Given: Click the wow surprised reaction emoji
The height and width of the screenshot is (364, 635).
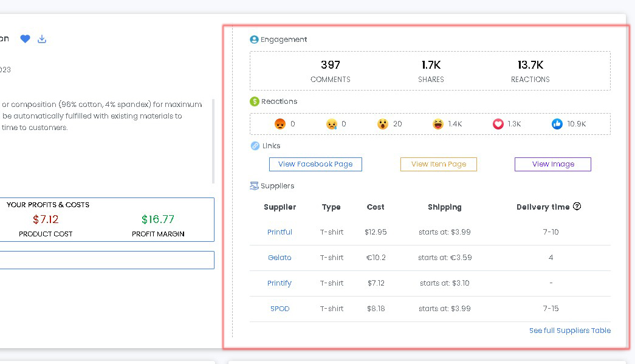Looking at the screenshot, I should pyautogui.click(x=382, y=124).
